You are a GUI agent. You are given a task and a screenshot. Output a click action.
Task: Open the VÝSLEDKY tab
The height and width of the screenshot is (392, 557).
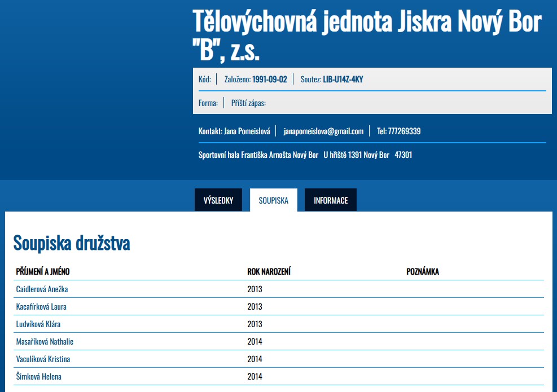(218, 200)
